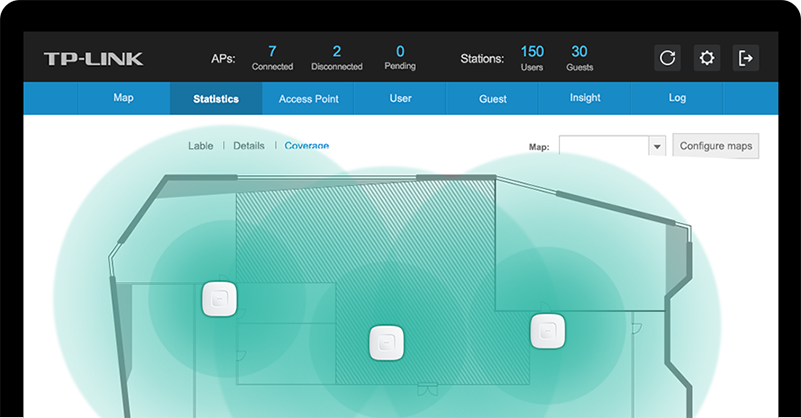Click inside the Map selection field
Image resolution: width=801 pixels, height=418 pixels.
pyautogui.click(x=603, y=147)
